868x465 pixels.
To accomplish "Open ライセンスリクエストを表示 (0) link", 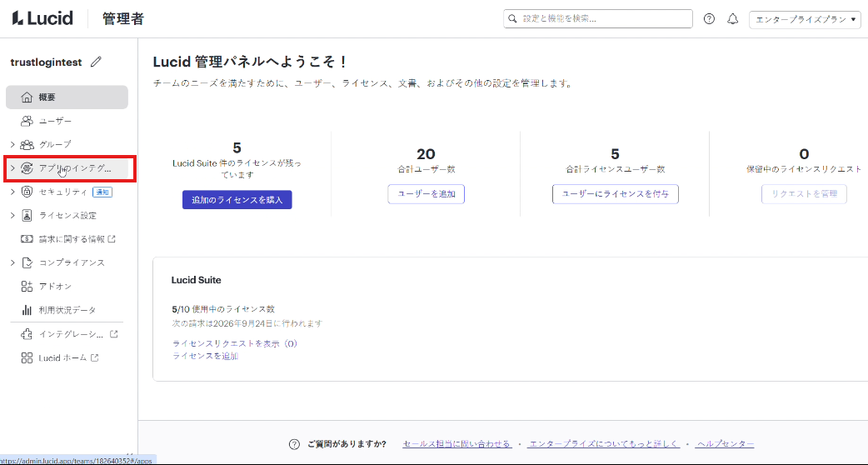I will tap(235, 344).
